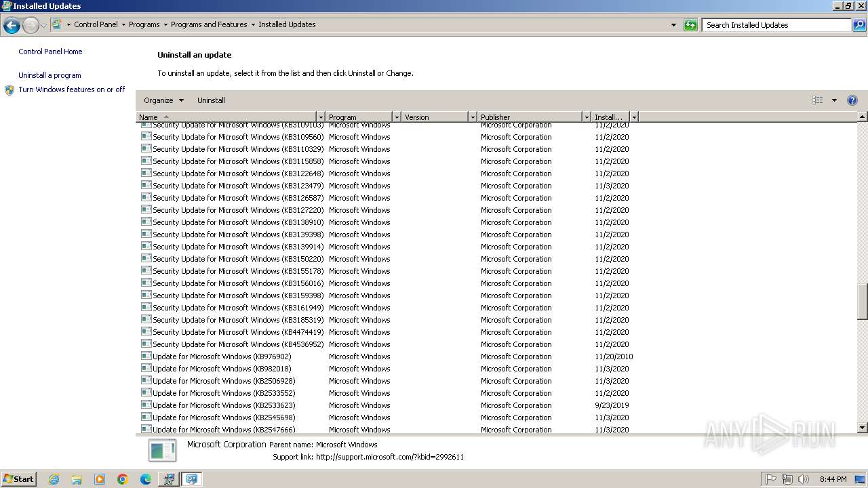Viewport: 868px width, 488px height.
Task: Sort by the Version column header
Action: (435, 117)
